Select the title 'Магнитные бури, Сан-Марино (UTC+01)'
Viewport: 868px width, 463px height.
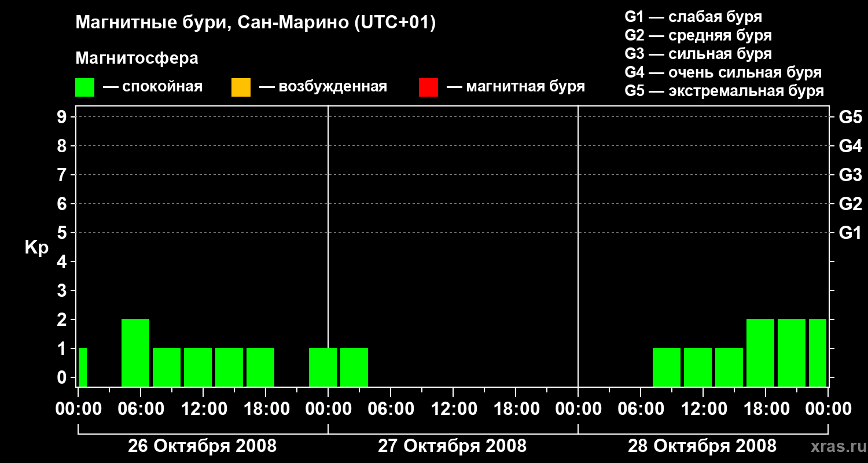pos(255,23)
